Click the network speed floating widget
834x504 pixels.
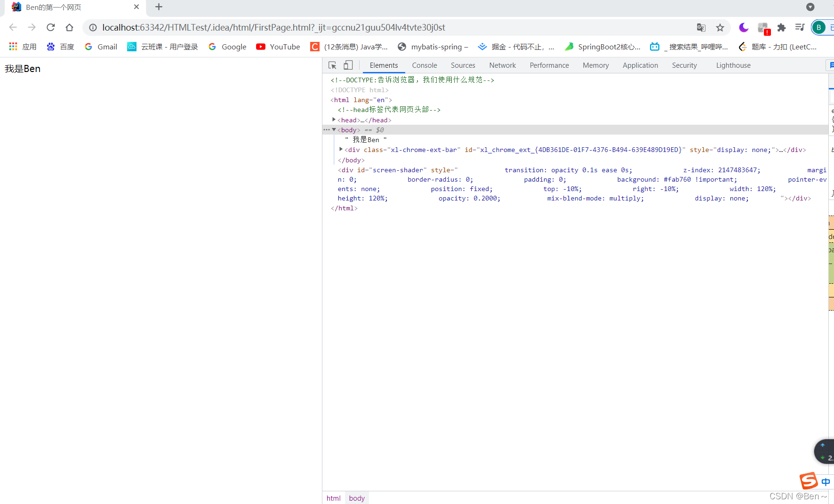point(825,451)
